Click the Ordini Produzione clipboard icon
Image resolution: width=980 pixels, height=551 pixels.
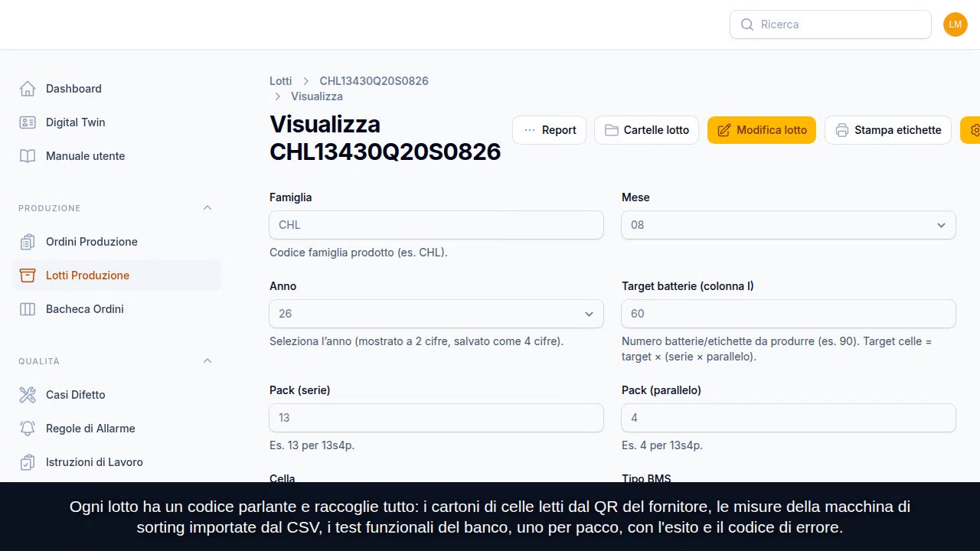point(28,242)
